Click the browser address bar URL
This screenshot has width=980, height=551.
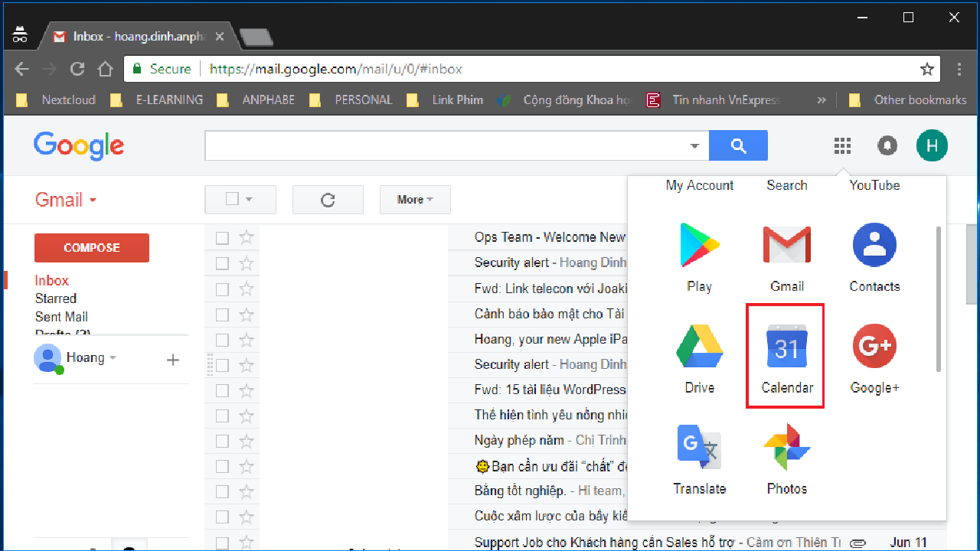pos(336,69)
